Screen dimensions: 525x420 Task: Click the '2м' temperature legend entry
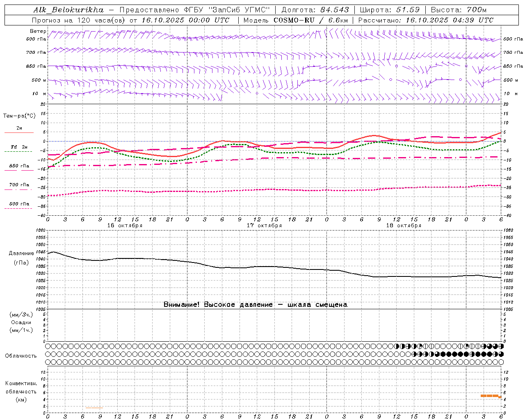click(x=19, y=128)
